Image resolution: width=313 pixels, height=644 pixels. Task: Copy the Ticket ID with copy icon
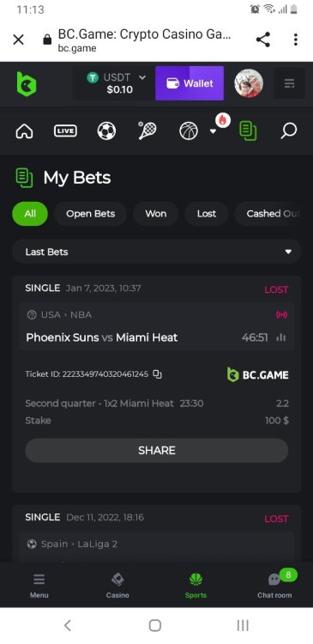[x=158, y=374]
